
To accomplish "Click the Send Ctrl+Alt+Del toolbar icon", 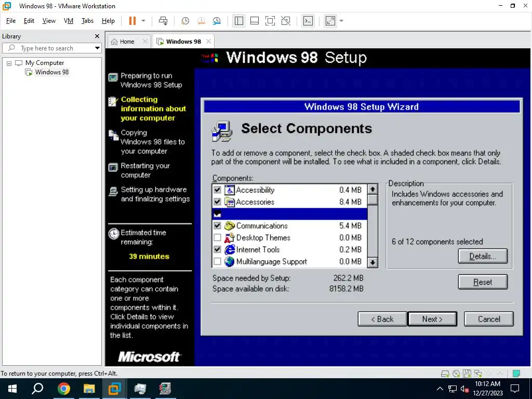I will pyautogui.click(x=163, y=21).
